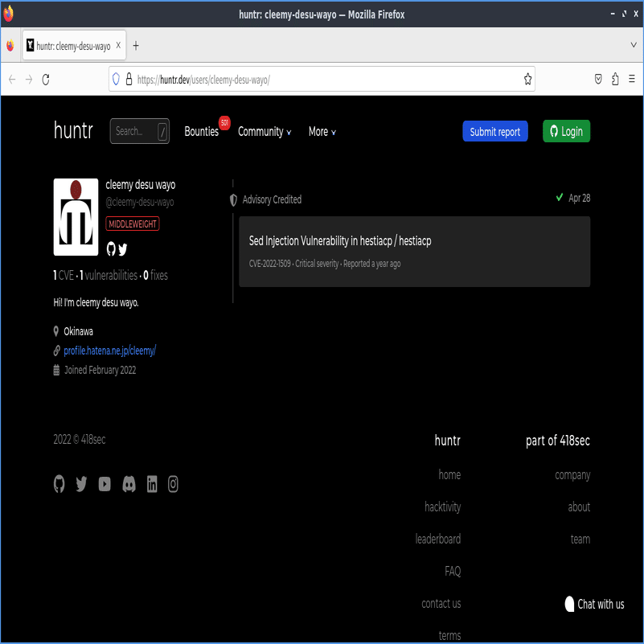
Task: Open Firefox application hamburger menu
Action: 632,79
